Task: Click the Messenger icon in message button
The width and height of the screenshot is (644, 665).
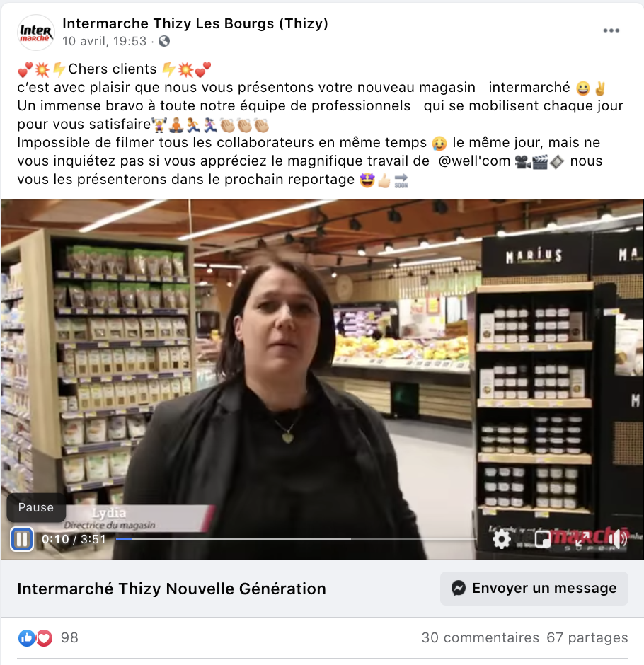Action: pos(459,588)
